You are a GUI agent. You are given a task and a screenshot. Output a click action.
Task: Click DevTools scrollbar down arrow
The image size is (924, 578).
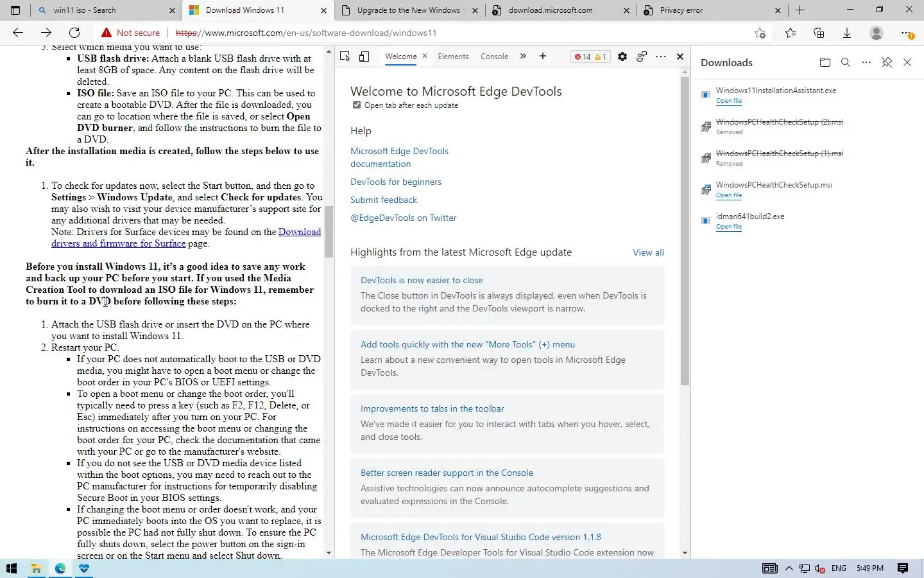pyautogui.click(x=685, y=552)
